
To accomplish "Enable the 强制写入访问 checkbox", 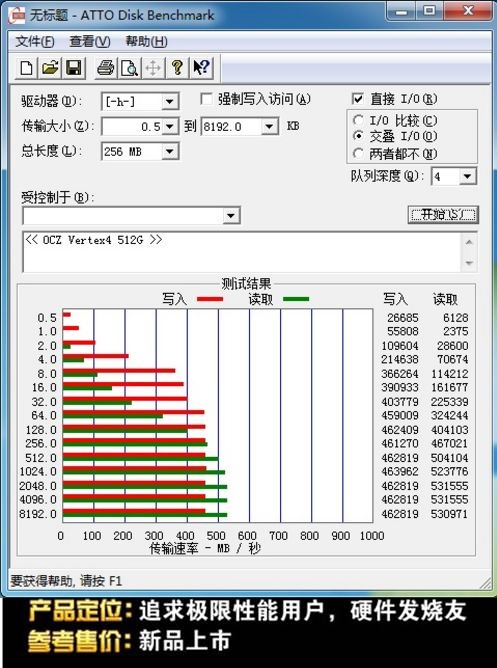I will (x=207, y=99).
